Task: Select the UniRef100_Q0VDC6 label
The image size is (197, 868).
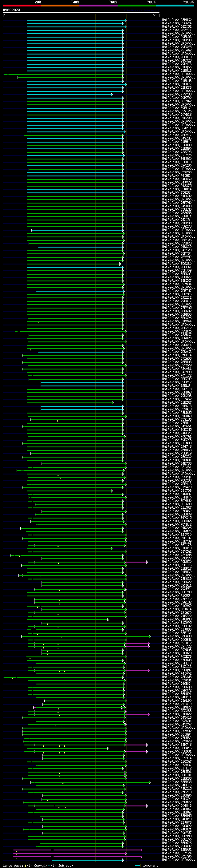Action: [x=177, y=115]
